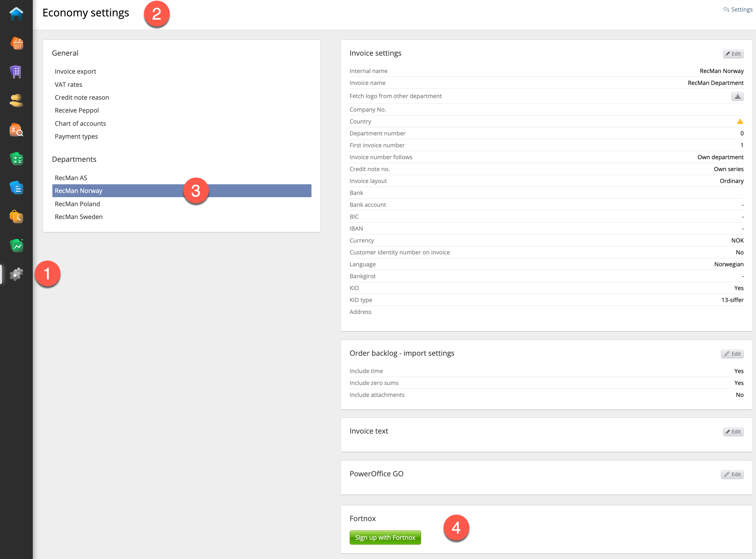Image resolution: width=756 pixels, height=559 pixels.
Task: Go back via the Settings link
Action: point(738,9)
